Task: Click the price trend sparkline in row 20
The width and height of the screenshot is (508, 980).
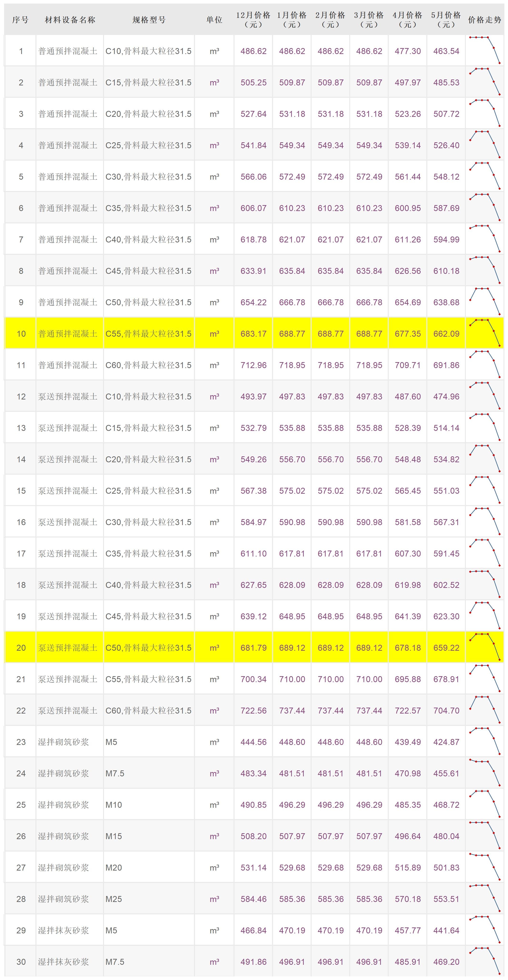Action: [x=484, y=647]
